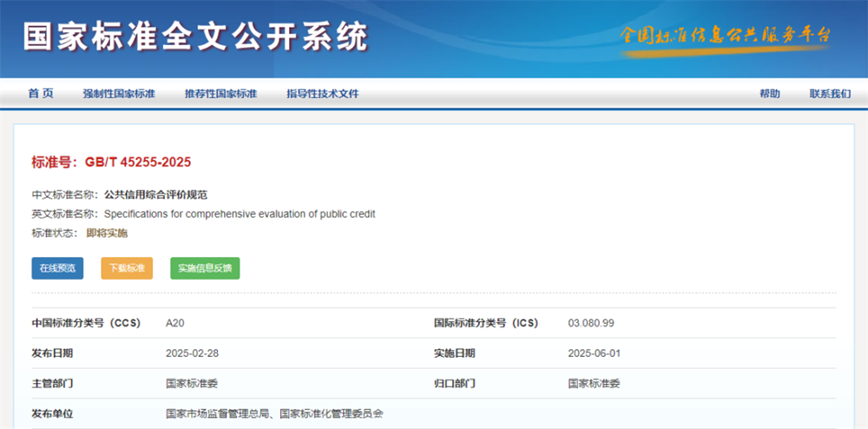
Task: Click the CCS value A20
Action: 175,323
